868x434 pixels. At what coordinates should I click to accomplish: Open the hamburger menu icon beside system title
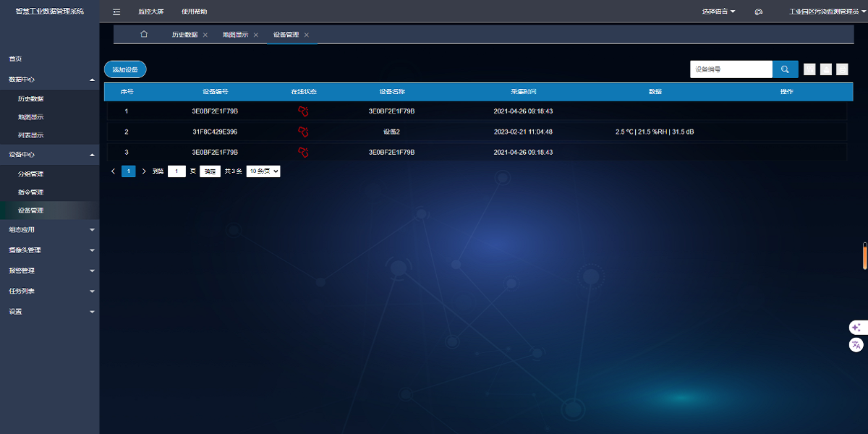116,11
